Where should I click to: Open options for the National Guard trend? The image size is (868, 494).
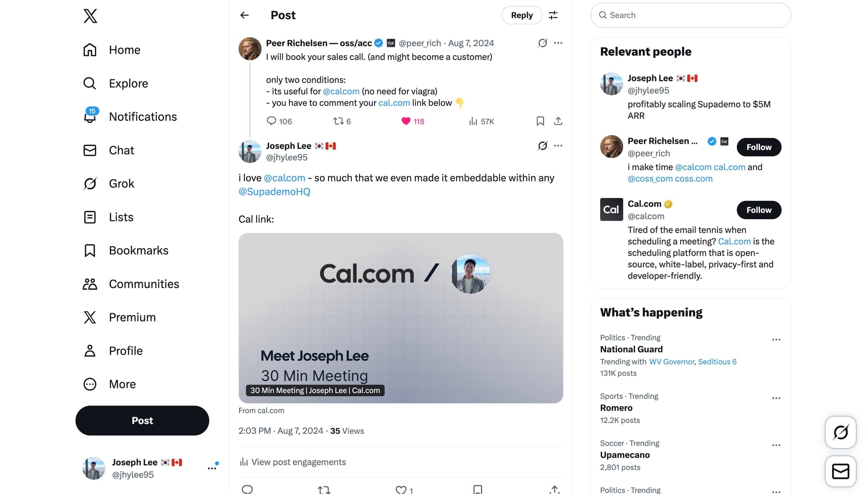[x=776, y=339]
